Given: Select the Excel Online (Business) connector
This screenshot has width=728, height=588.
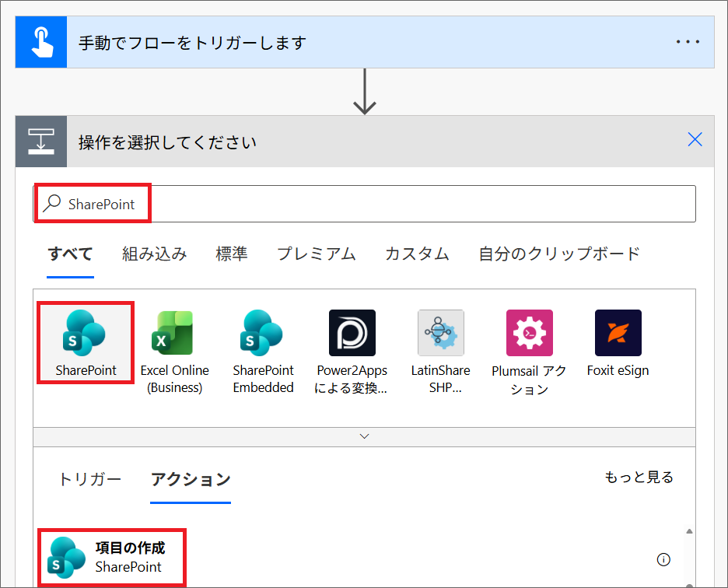Looking at the screenshot, I should pyautogui.click(x=174, y=351).
